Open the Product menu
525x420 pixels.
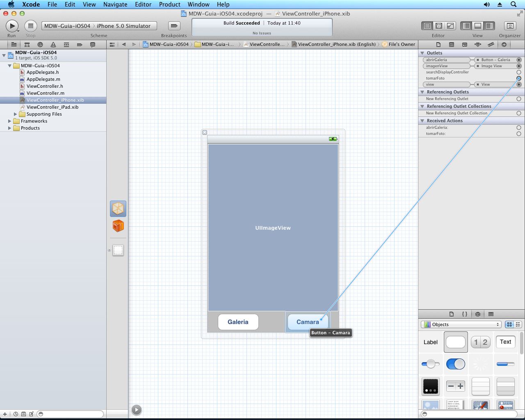click(x=169, y=5)
